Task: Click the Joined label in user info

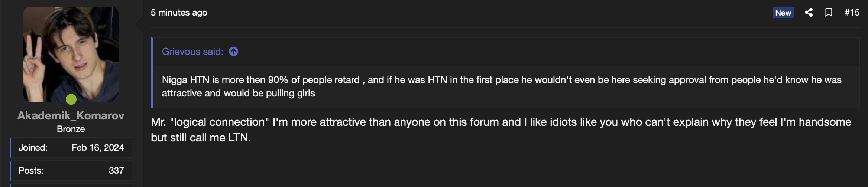Action: click(33, 148)
